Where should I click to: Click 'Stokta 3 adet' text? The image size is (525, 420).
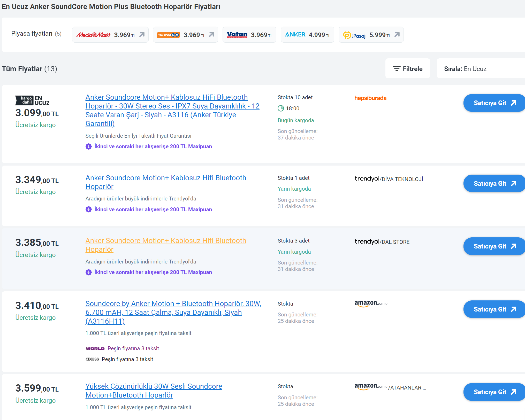pyautogui.click(x=293, y=241)
